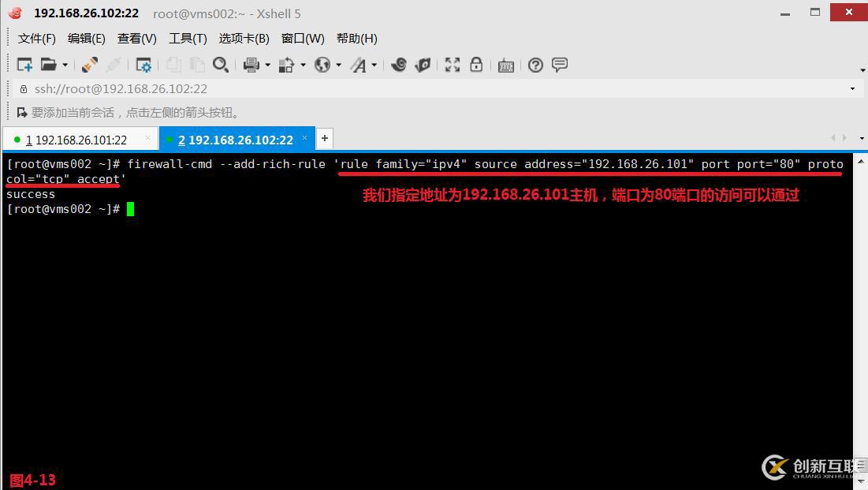Expand the Font tool dropdown arrow

tap(372, 65)
